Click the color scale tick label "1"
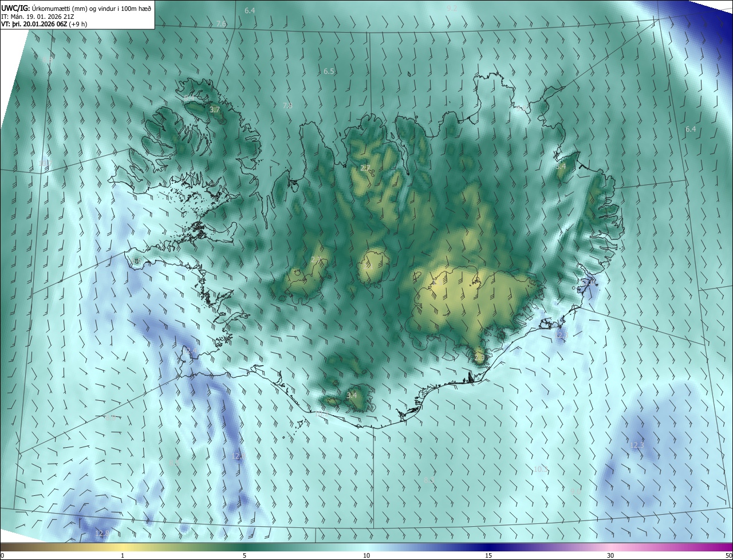 coord(123,556)
